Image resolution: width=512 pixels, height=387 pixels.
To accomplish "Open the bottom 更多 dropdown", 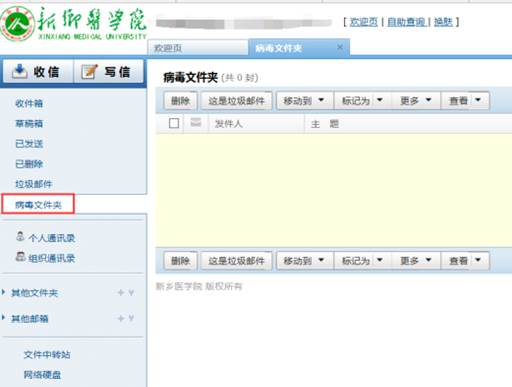I will [416, 260].
